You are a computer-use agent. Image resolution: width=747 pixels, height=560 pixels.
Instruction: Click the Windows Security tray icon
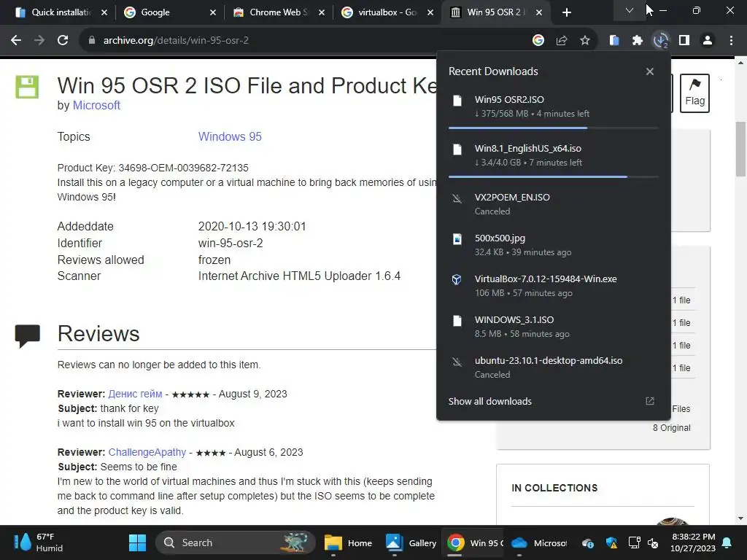(612, 542)
